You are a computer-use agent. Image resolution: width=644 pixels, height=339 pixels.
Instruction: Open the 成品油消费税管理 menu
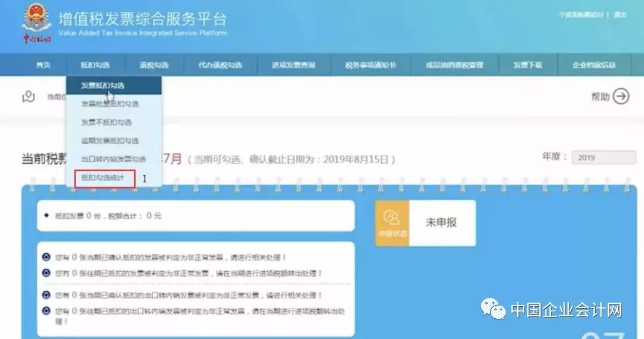pyautogui.click(x=454, y=65)
